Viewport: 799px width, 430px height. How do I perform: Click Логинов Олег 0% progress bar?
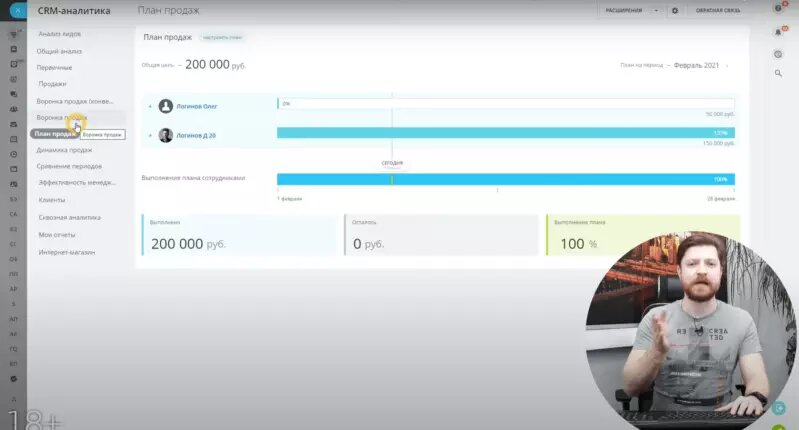[x=505, y=103]
